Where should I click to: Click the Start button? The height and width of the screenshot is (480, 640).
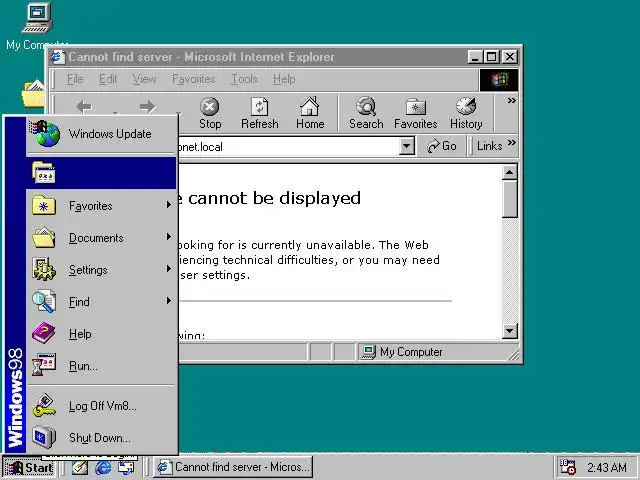point(29,467)
